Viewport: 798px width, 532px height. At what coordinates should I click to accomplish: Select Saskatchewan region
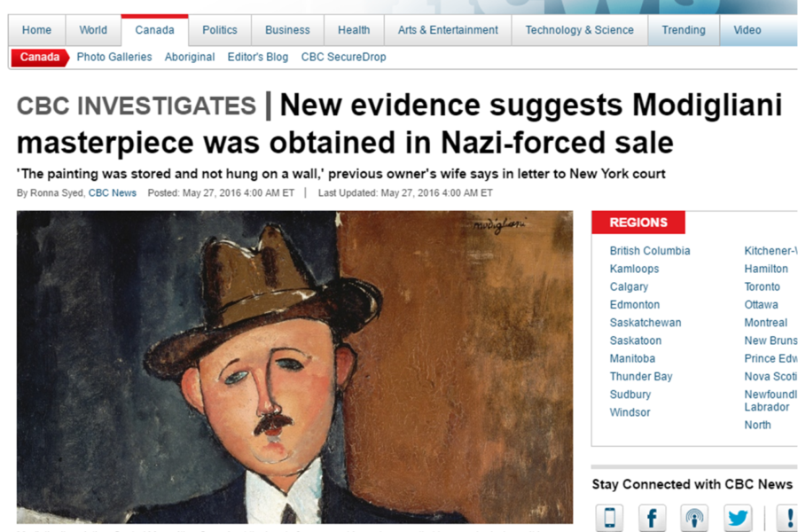(x=645, y=323)
